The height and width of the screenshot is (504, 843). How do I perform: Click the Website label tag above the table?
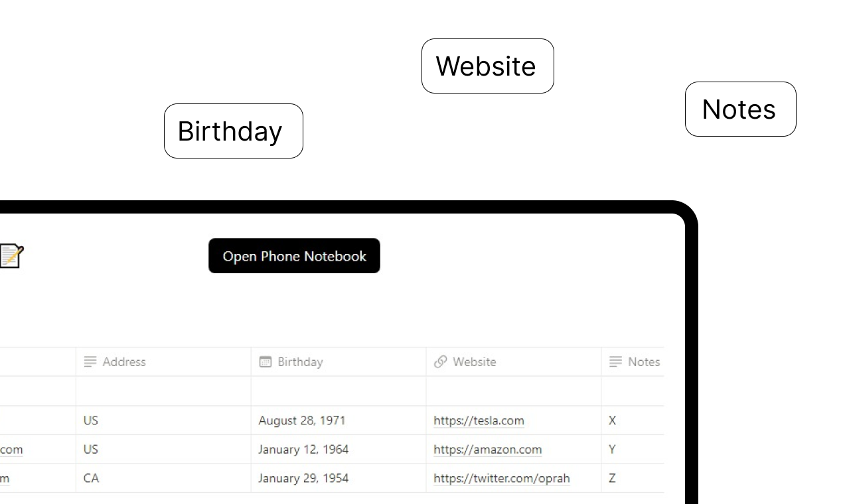(488, 66)
